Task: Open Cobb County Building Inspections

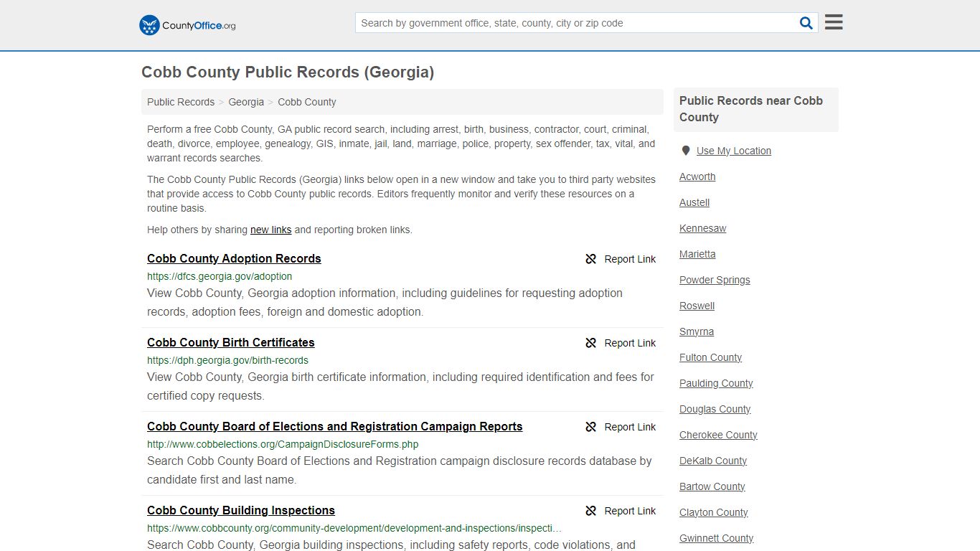Action: coord(241,510)
